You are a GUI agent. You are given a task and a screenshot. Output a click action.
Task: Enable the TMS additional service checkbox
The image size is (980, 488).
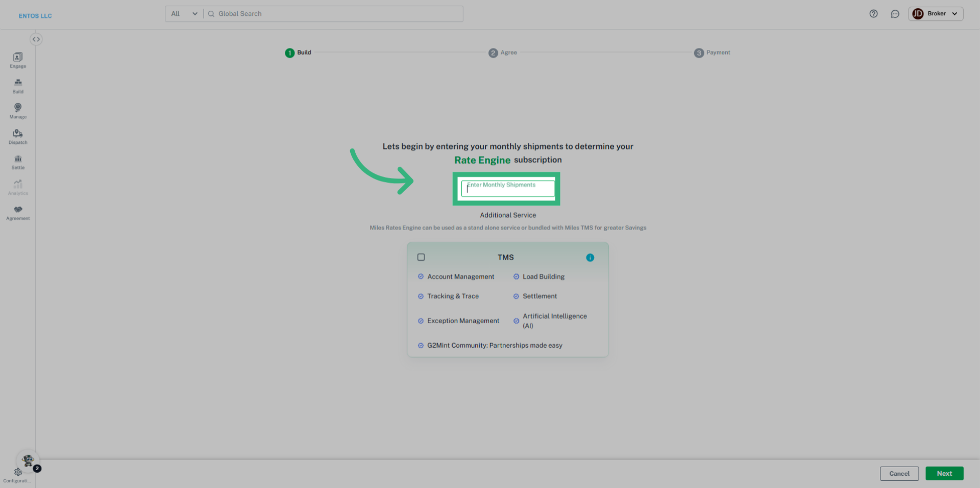click(x=421, y=258)
